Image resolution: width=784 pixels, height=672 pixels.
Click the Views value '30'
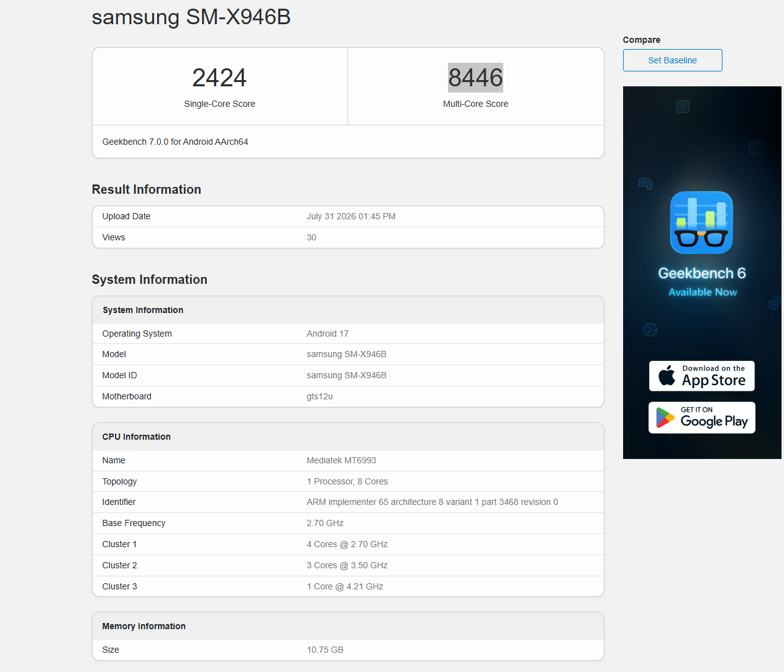point(311,237)
